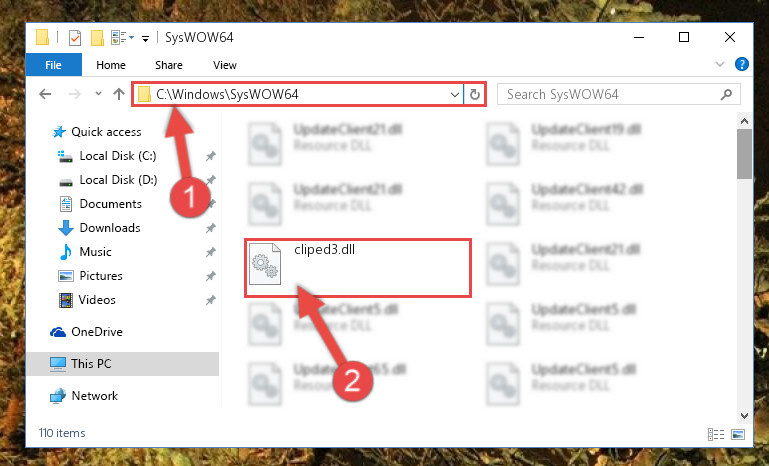This screenshot has width=769, height=466.
Task: Select Downloads in the navigation pane
Action: click(110, 228)
